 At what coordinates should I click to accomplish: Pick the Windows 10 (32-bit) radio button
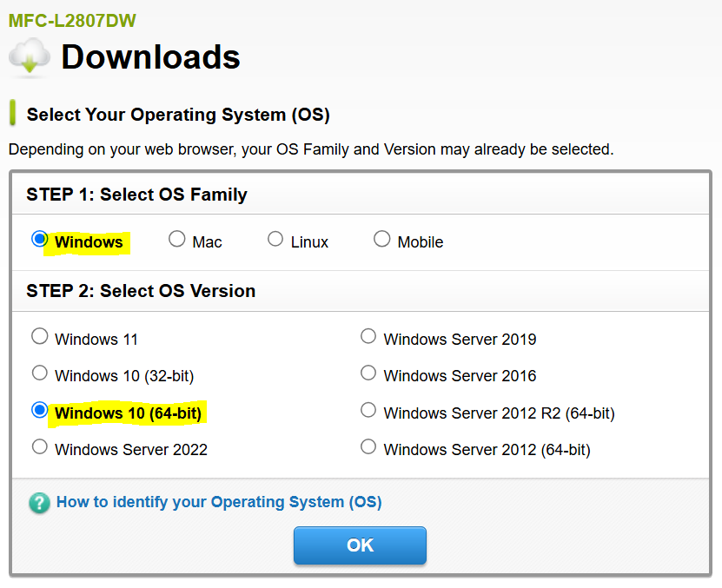(40, 373)
